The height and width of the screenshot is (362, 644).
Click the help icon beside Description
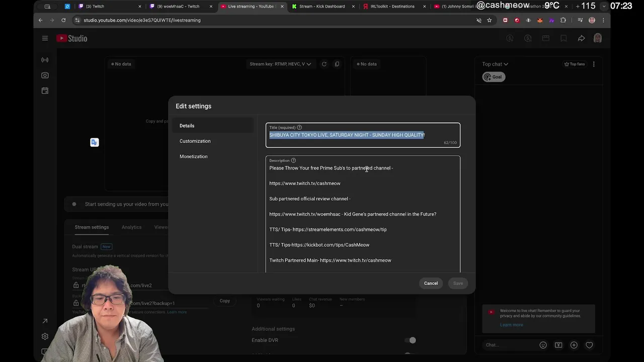click(293, 160)
